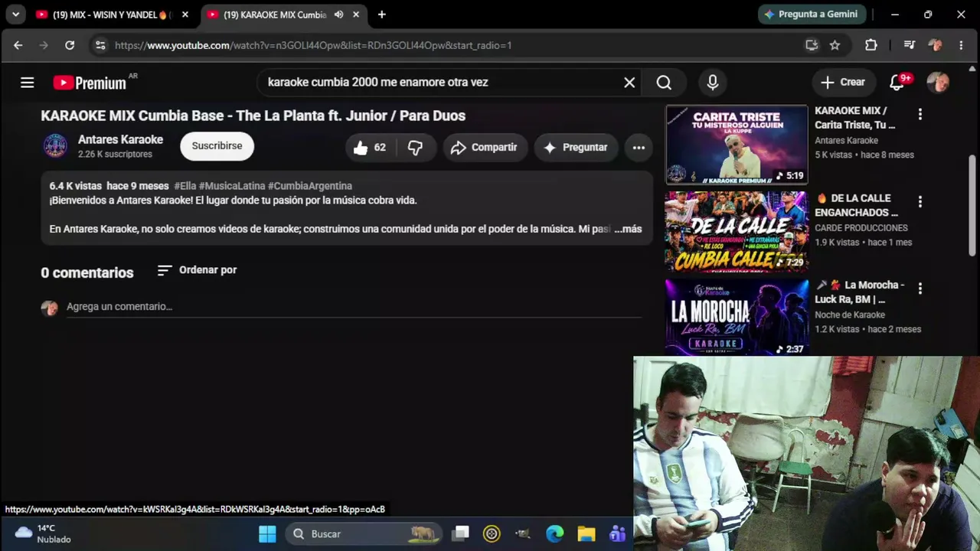This screenshot has width=980, height=551.
Task: Click the taskbar Buscar search box
Action: (364, 534)
